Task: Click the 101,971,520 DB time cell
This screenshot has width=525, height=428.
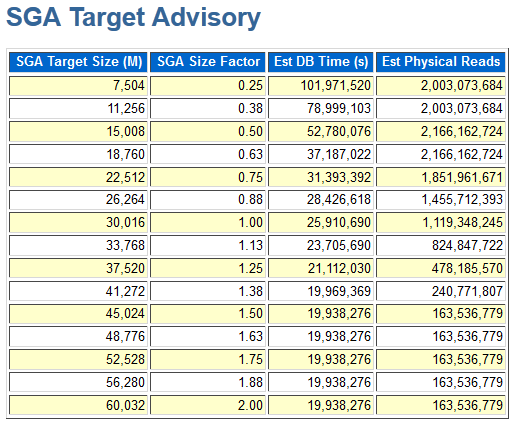Action: pyautogui.click(x=320, y=86)
